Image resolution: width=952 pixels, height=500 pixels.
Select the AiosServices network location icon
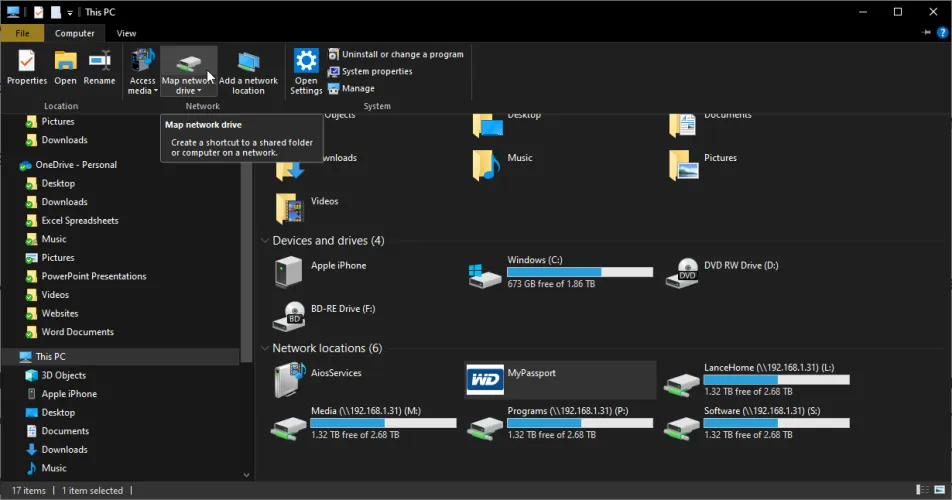289,380
